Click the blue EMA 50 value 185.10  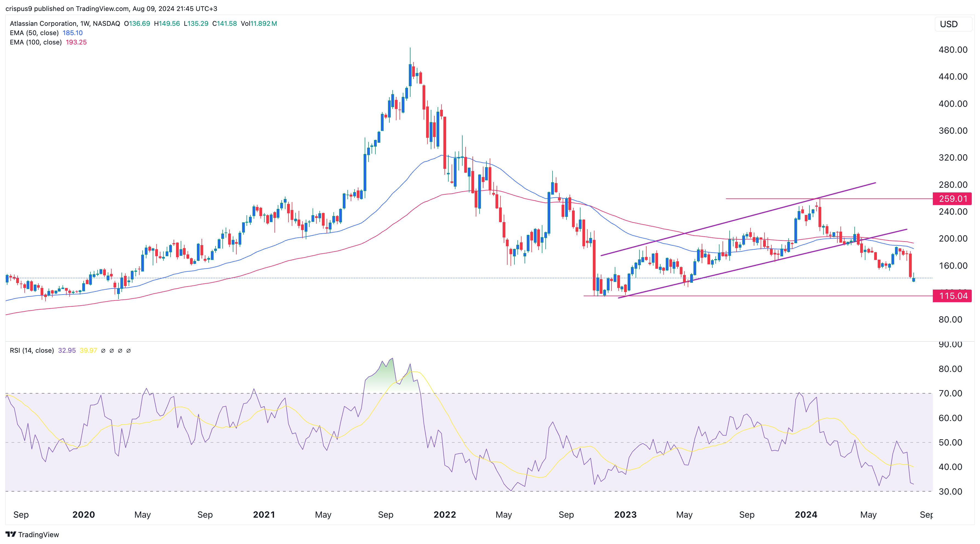[x=72, y=33]
